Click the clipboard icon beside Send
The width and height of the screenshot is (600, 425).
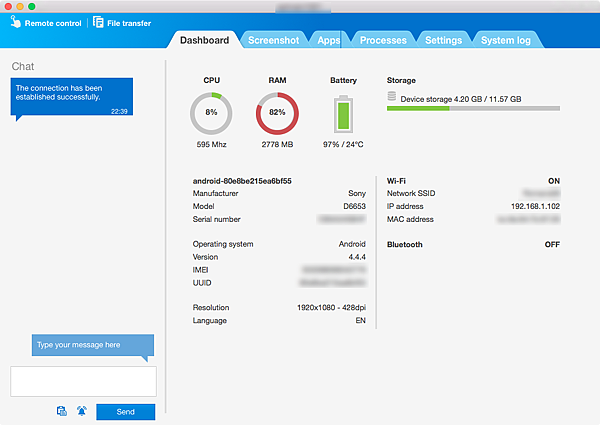pos(62,411)
